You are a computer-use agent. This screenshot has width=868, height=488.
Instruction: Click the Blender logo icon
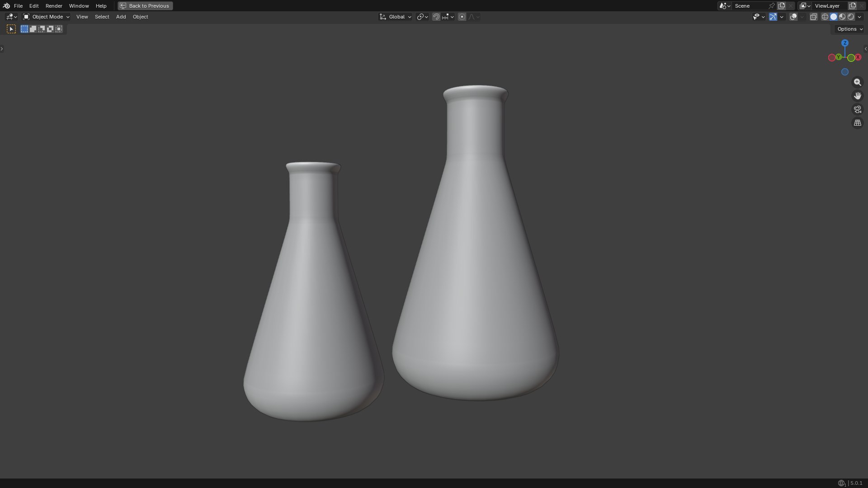[6, 6]
